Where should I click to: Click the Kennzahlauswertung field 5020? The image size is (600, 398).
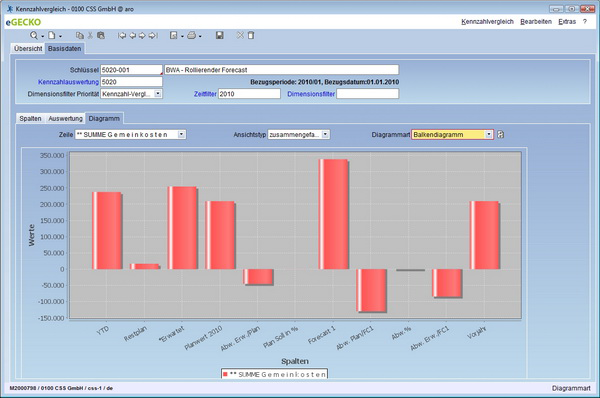[x=131, y=82]
